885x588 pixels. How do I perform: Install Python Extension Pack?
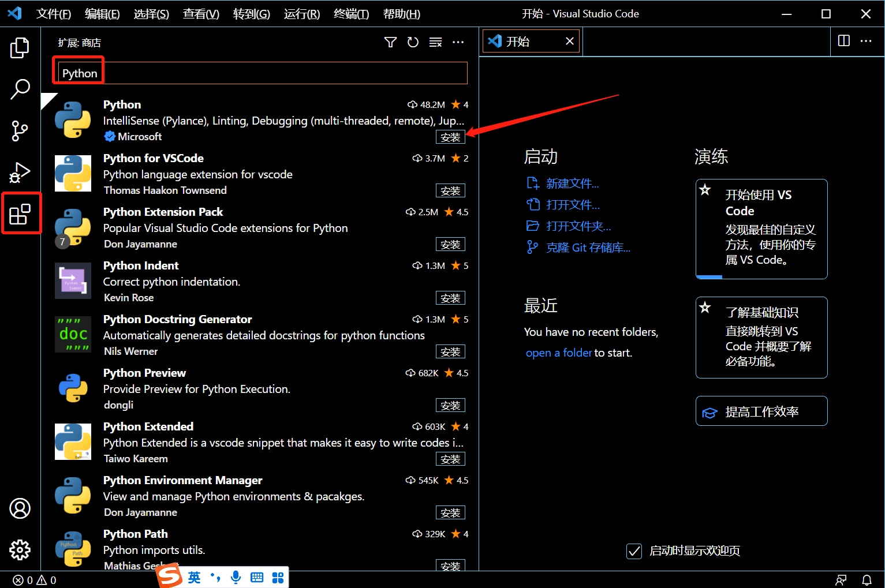[450, 244]
